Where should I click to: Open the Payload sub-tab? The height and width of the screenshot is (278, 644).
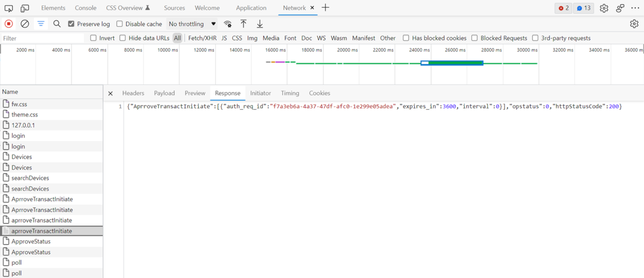click(164, 93)
